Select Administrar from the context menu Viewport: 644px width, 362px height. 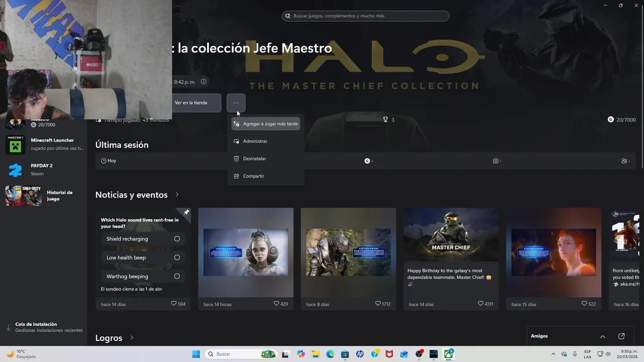click(x=266, y=141)
